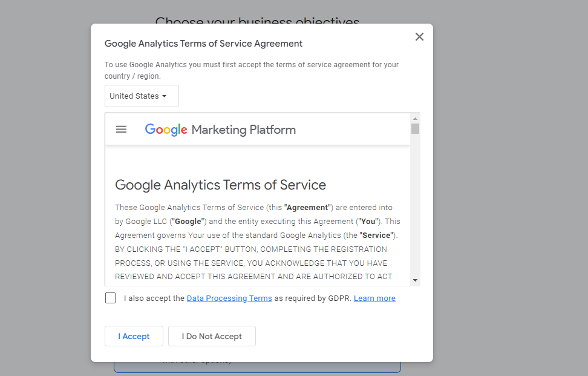Viewport: 588px width, 376px height.
Task: Click the I Do Not Accept button
Action: pyautogui.click(x=212, y=336)
